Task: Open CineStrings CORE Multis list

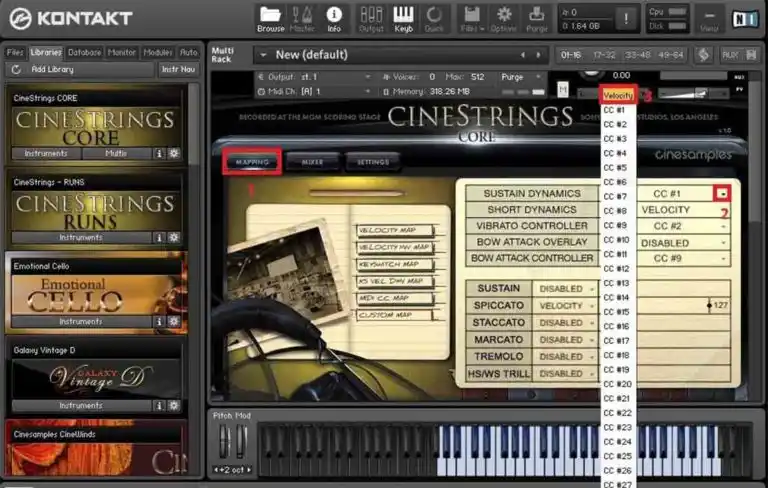Action: [116, 153]
